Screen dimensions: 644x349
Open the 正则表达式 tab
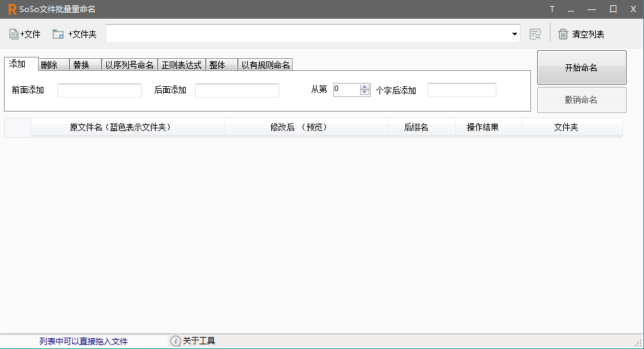pos(181,65)
